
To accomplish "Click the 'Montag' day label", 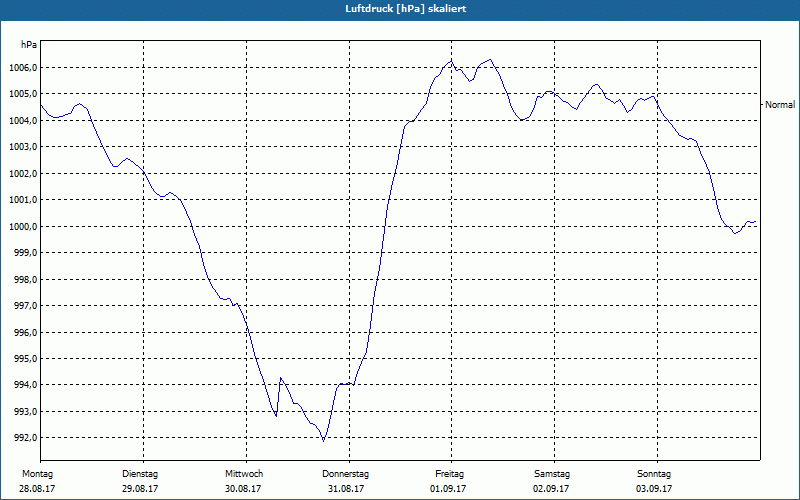I will point(37,474).
